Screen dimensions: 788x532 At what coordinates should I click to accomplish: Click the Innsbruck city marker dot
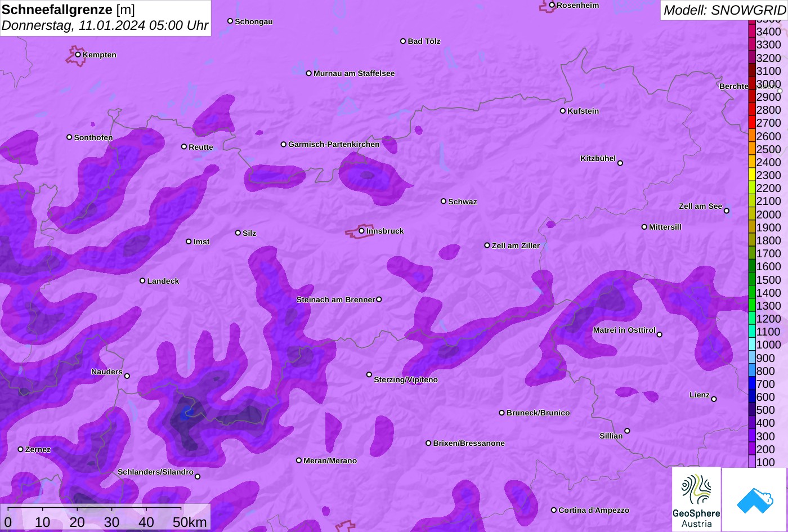[x=361, y=231]
